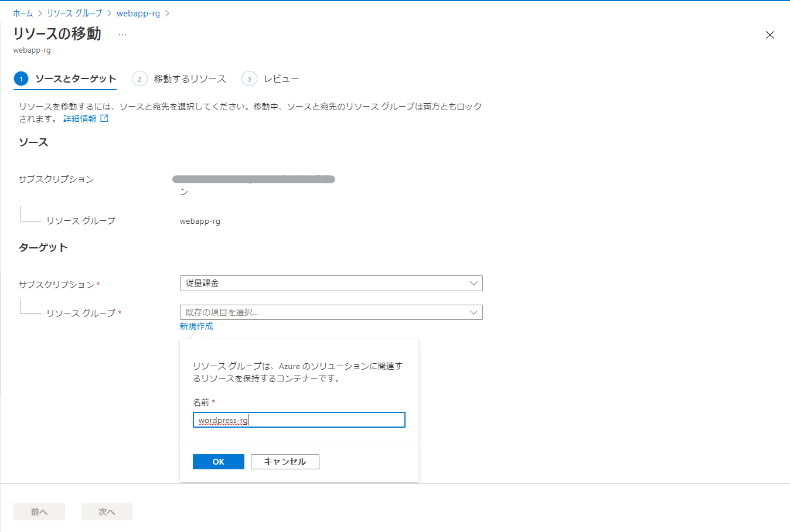
Task: Open the 詳細情報 help link
Action: point(80,118)
